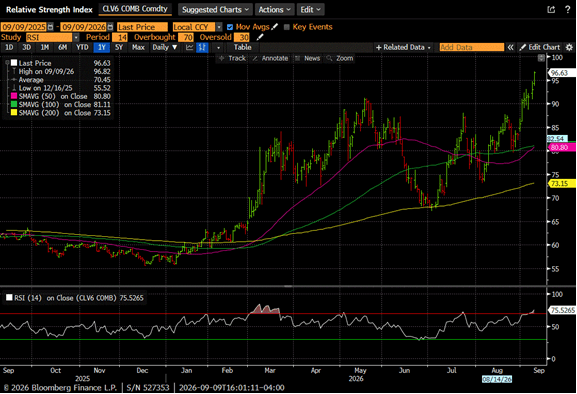
Task: Click the 80.80 magenta axis label
Action: tap(562, 148)
